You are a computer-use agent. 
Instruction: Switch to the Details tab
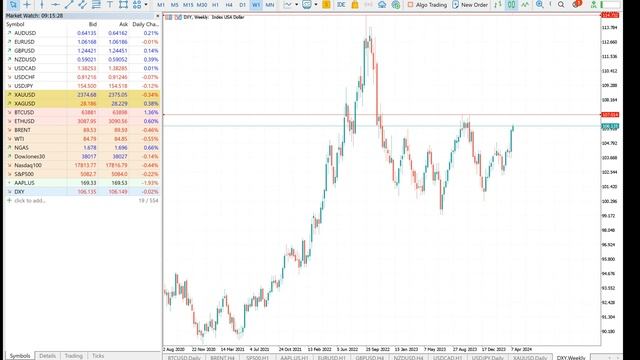47,356
